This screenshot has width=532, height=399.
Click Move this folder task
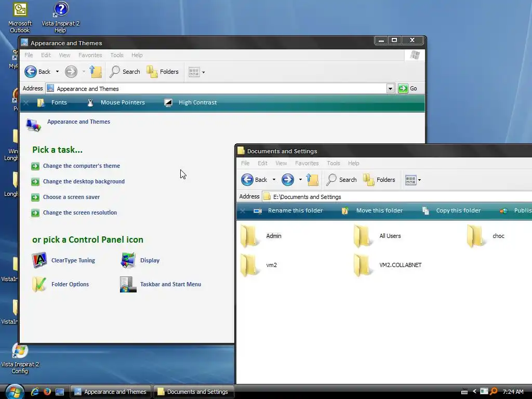(x=372, y=211)
